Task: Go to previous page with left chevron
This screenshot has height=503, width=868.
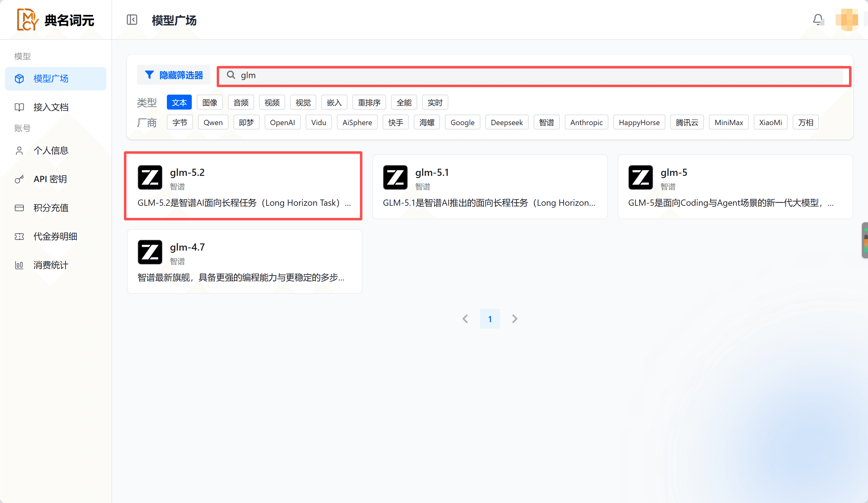Action: coord(465,319)
